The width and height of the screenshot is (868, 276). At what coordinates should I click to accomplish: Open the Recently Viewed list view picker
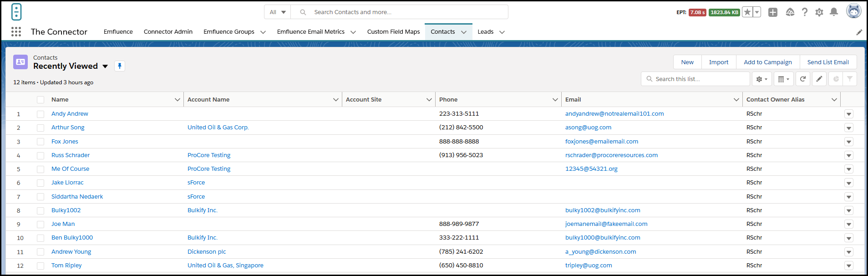(105, 66)
